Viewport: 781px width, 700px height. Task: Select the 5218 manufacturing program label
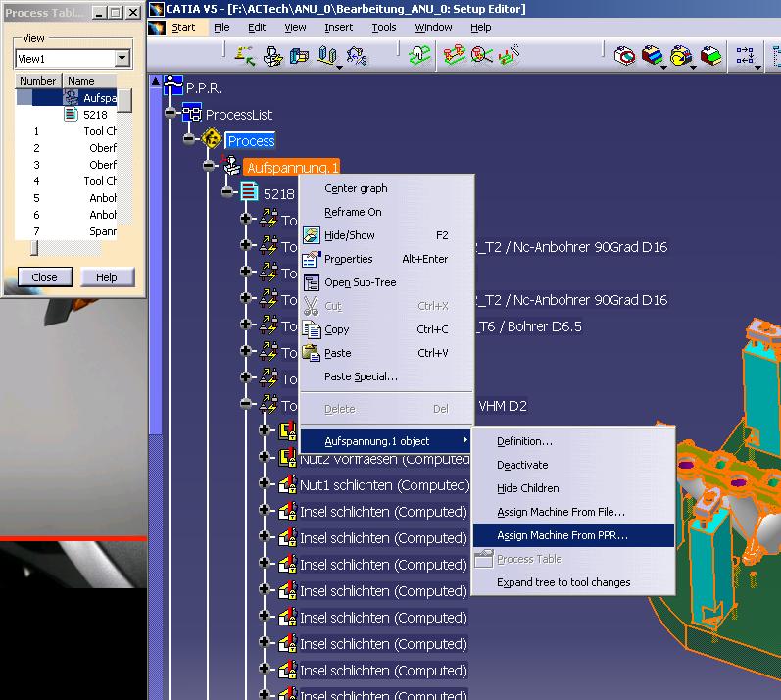pyautogui.click(x=279, y=194)
